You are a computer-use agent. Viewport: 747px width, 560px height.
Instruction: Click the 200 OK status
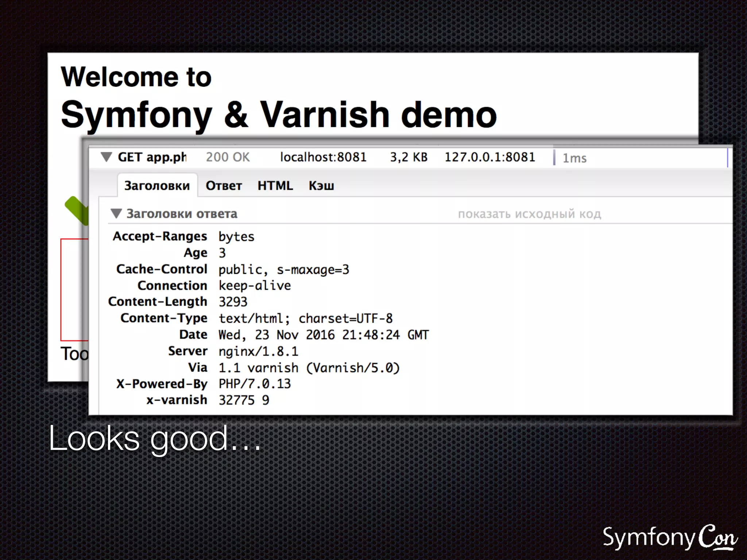pos(228,157)
